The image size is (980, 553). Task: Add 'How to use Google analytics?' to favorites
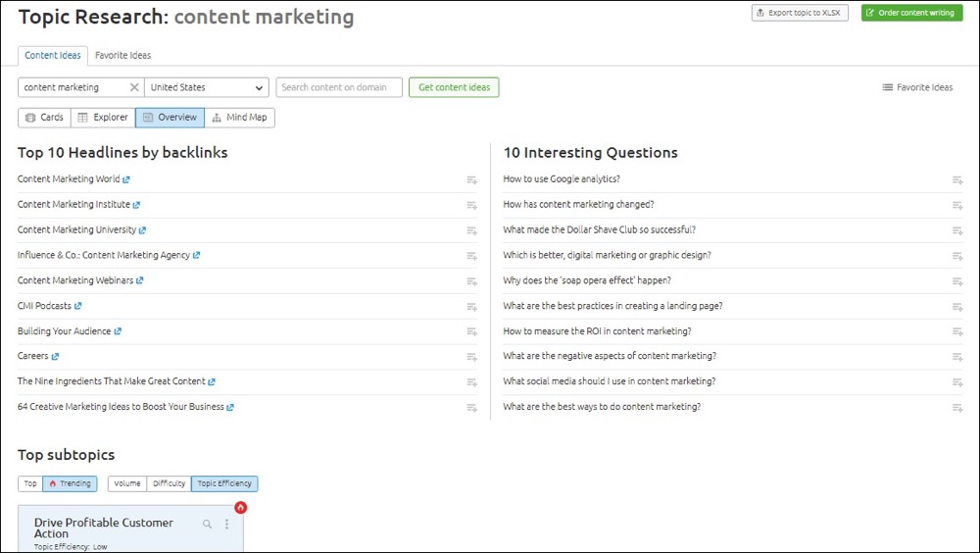[x=957, y=180]
